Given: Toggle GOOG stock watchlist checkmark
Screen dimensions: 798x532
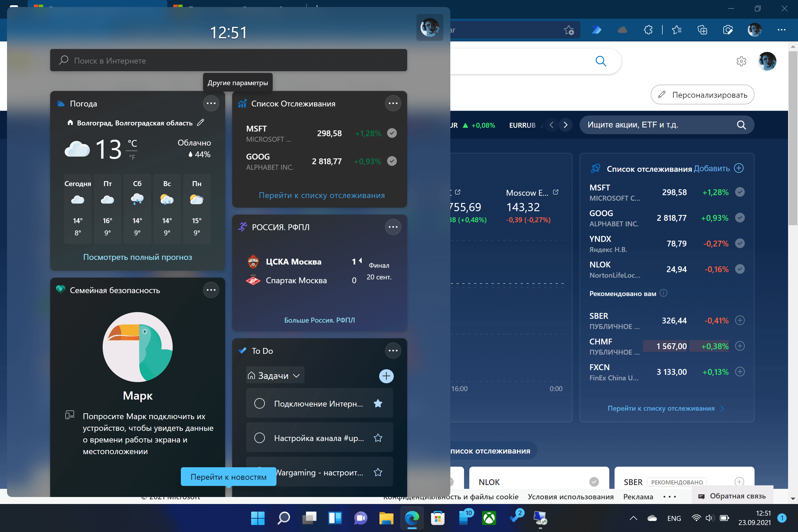Looking at the screenshot, I should tap(392, 161).
